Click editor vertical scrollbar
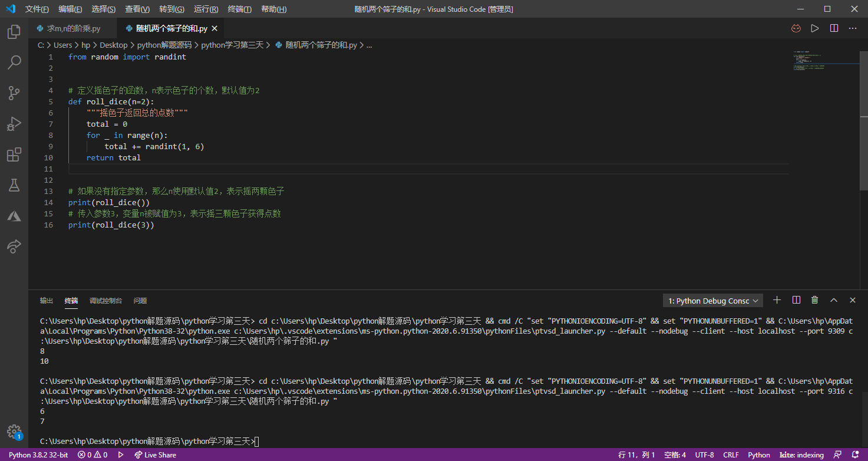 pyautogui.click(x=864, y=121)
